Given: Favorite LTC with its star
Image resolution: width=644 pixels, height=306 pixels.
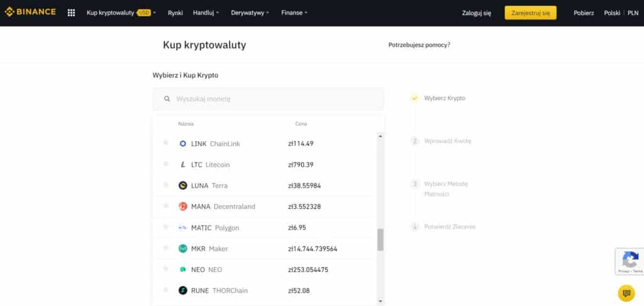Looking at the screenshot, I should [x=165, y=164].
